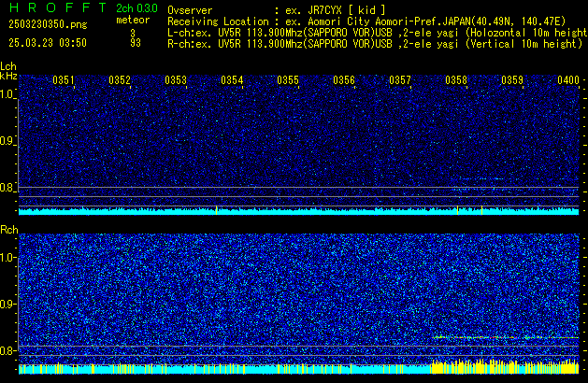Click the Lch 0.8 kHz axis label
This screenshot has height=383, width=588.
pos(7,188)
